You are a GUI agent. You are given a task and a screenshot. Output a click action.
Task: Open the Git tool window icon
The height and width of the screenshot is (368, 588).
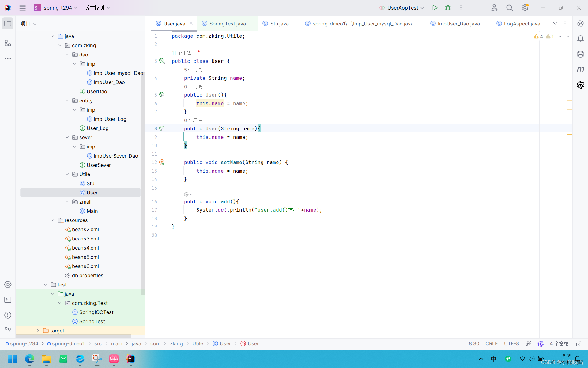pyautogui.click(x=8, y=330)
